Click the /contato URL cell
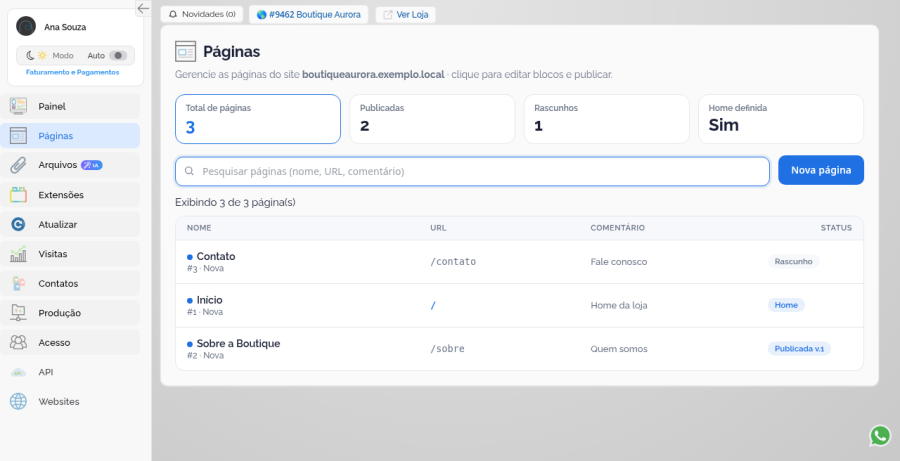 (x=453, y=262)
